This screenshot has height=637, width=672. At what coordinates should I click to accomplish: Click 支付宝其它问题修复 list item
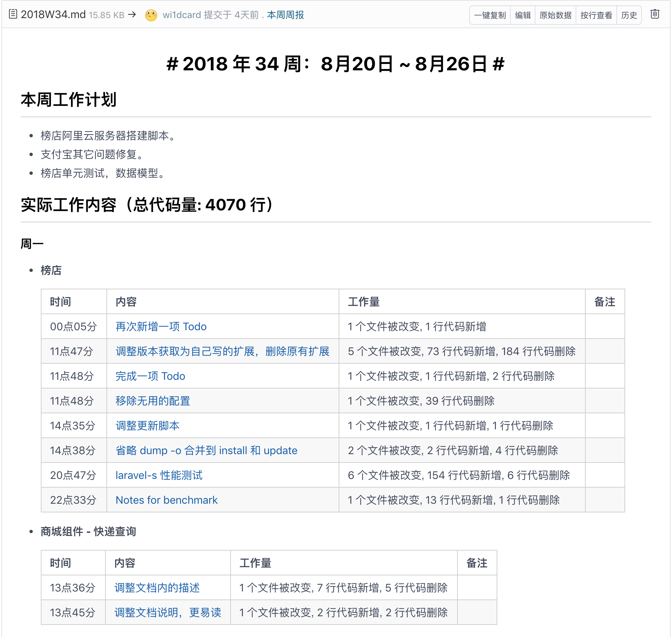pos(92,154)
